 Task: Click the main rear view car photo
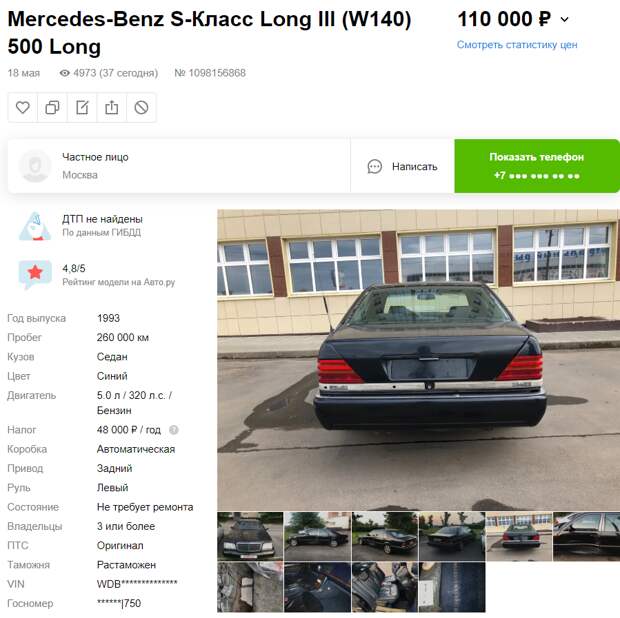418,360
